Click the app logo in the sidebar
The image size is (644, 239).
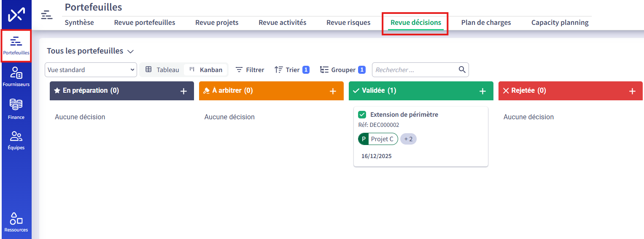(16, 15)
